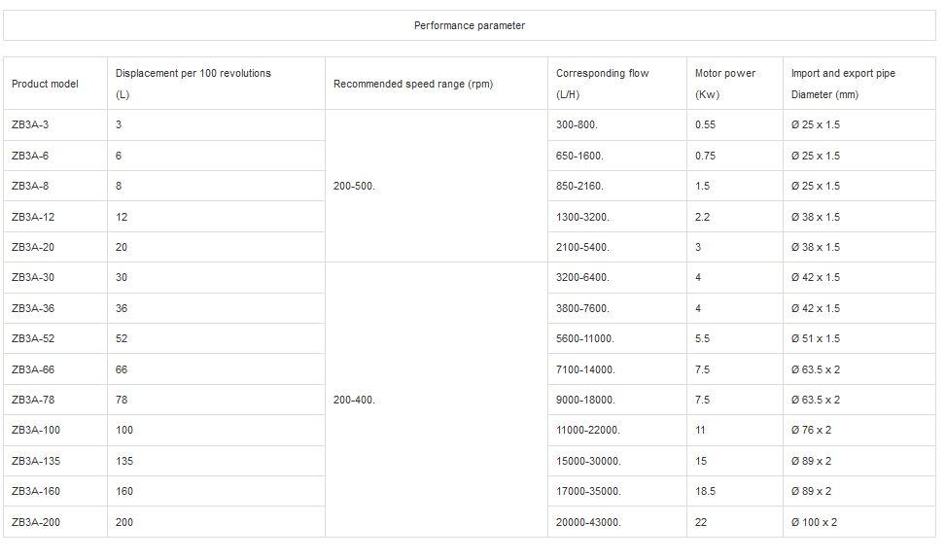Click the 200-400. speed range cell

pos(354,400)
